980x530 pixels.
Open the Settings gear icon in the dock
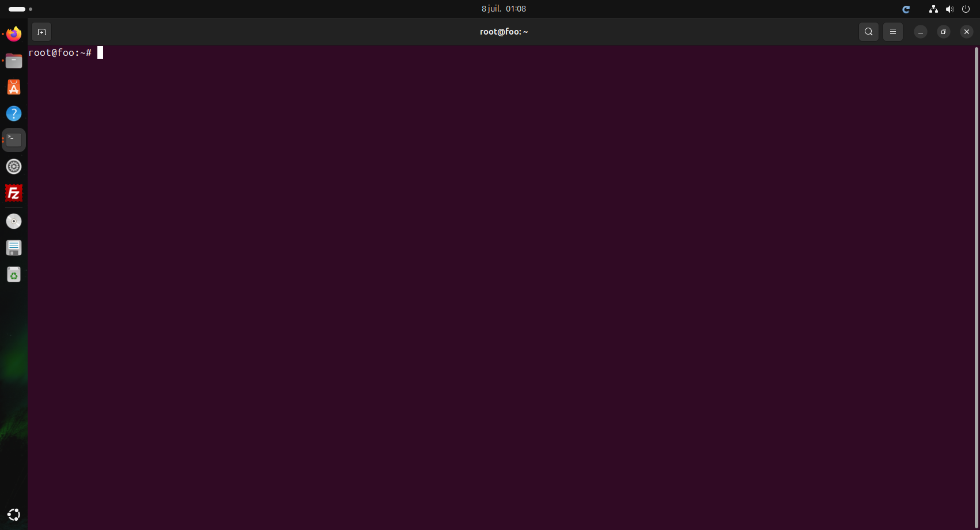coord(13,166)
